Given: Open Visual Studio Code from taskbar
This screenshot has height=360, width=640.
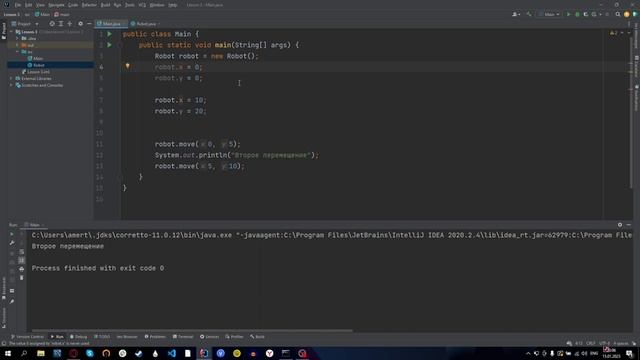Looking at the screenshot, I should 171,353.
